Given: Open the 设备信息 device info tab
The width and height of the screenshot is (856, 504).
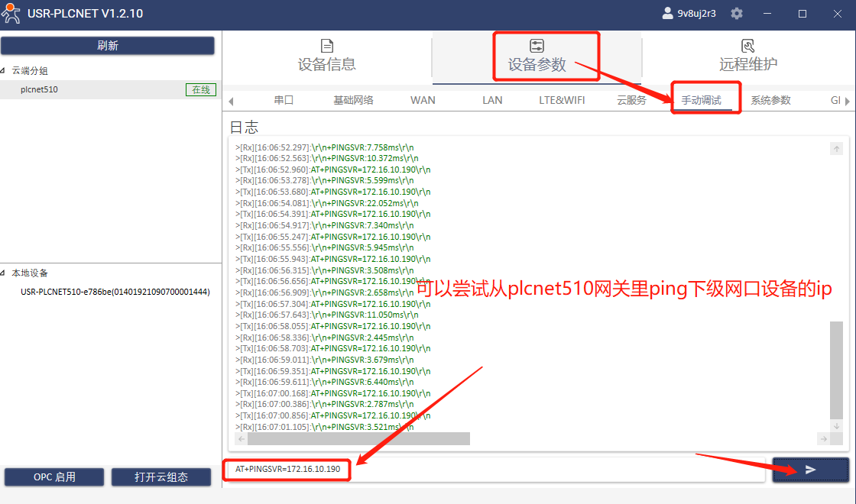Looking at the screenshot, I should [326, 56].
